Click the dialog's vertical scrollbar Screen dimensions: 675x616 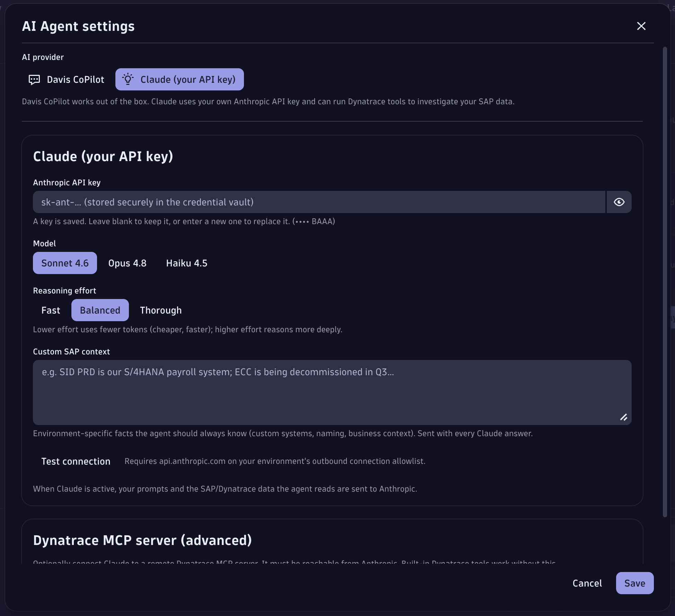[665, 282]
